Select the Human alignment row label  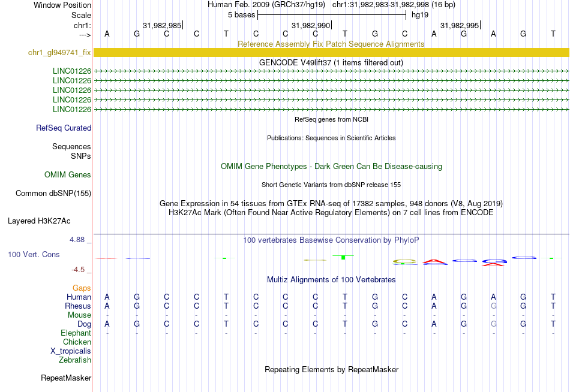pyautogui.click(x=79, y=297)
